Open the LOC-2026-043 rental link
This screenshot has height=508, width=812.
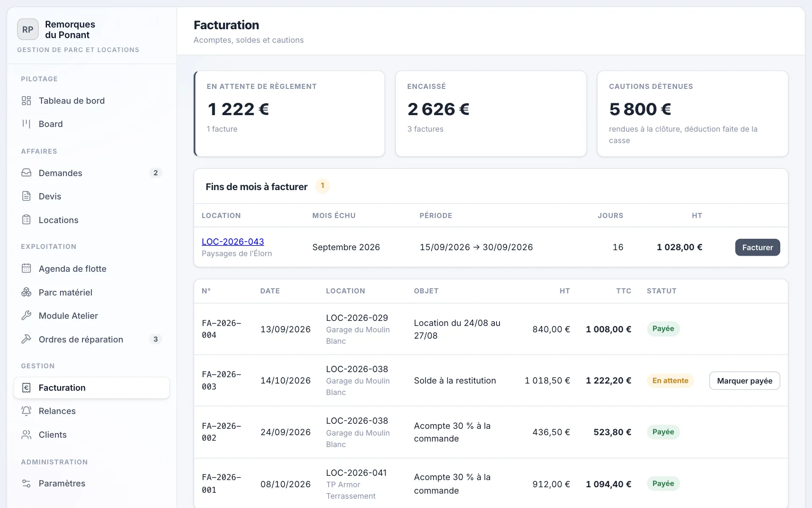point(233,242)
